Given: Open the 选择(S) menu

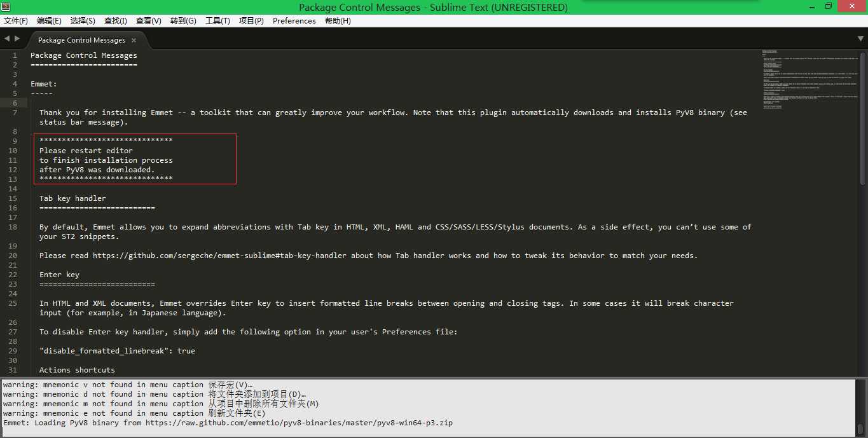Looking at the screenshot, I should pyautogui.click(x=83, y=21).
